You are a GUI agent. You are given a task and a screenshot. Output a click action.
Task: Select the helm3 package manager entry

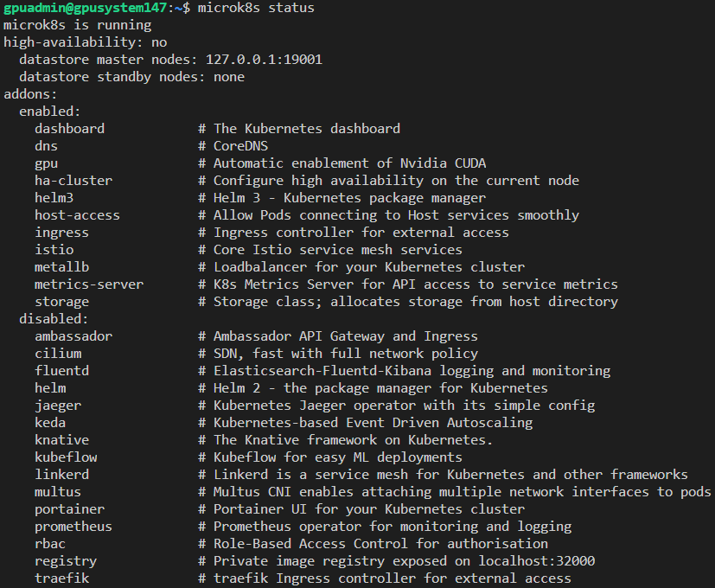pyautogui.click(x=54, y=197)
